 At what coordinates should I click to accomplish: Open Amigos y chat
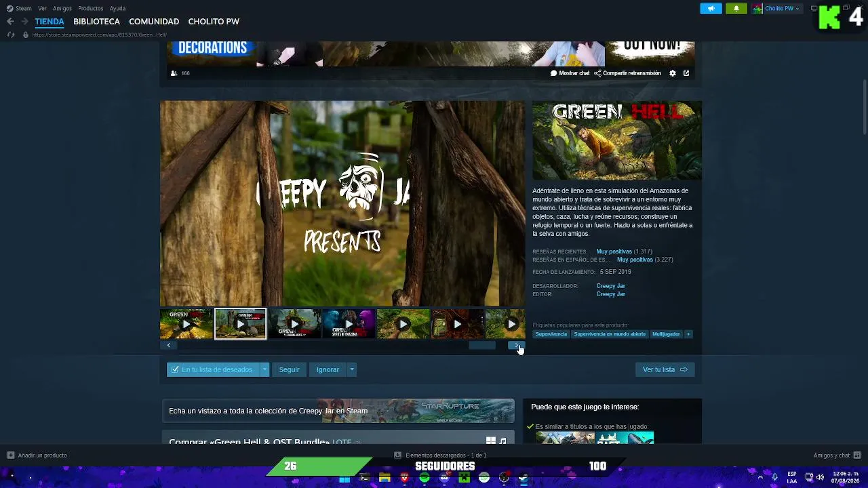click(837, 455)
